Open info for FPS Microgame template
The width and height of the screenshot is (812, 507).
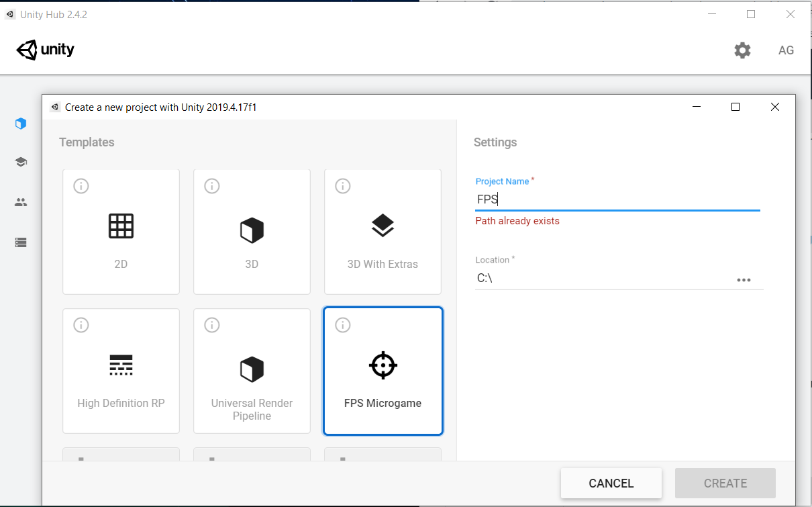pos(343,325)
